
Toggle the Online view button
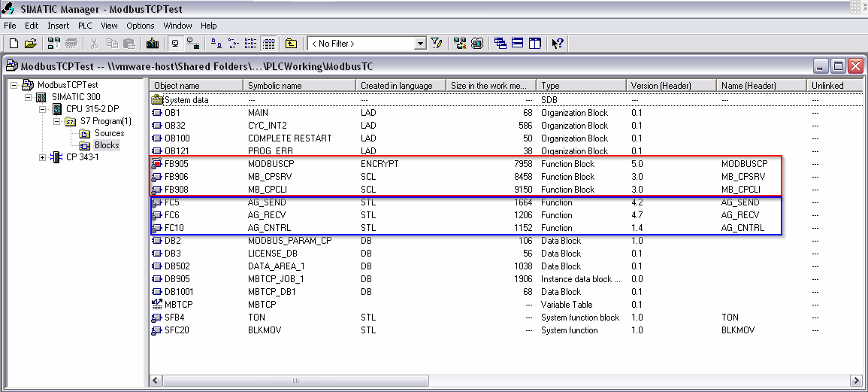[192, 44]
